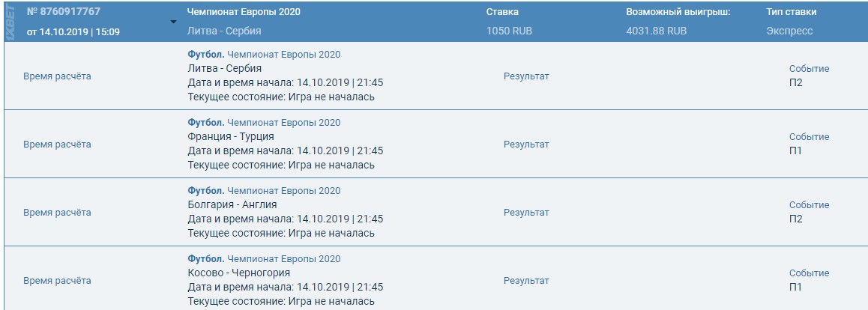This screenshot has height=310, width=868.
Task: Click Результат in the Франция - Турция row
Action: (x=526, y=144)
